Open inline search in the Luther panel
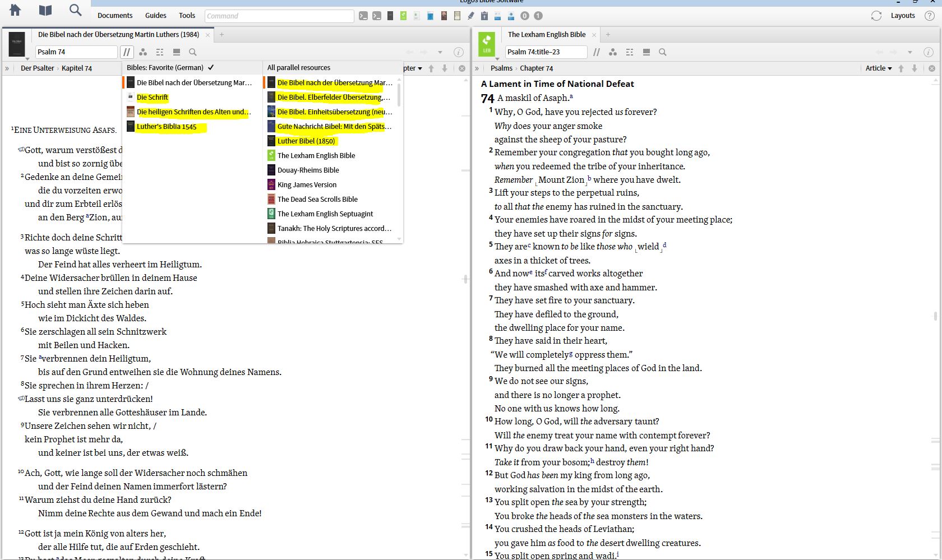Screen dimensions: 942x560 tap(193, 52)
